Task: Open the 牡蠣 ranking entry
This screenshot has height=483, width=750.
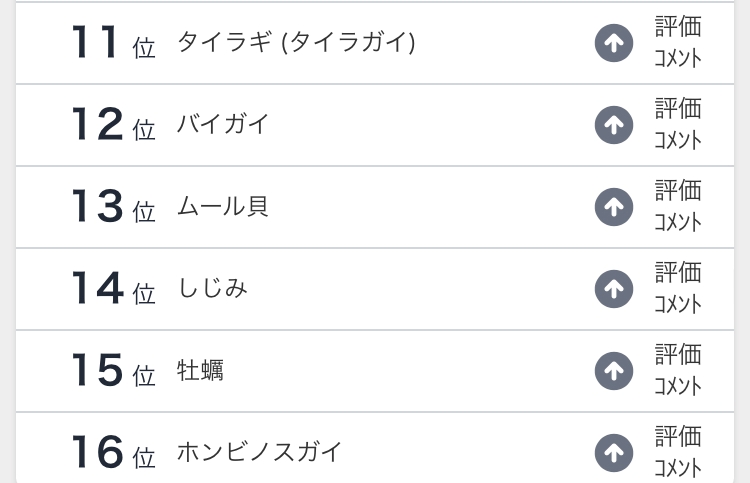Action: pyautogui.click(x=200, y=371)
